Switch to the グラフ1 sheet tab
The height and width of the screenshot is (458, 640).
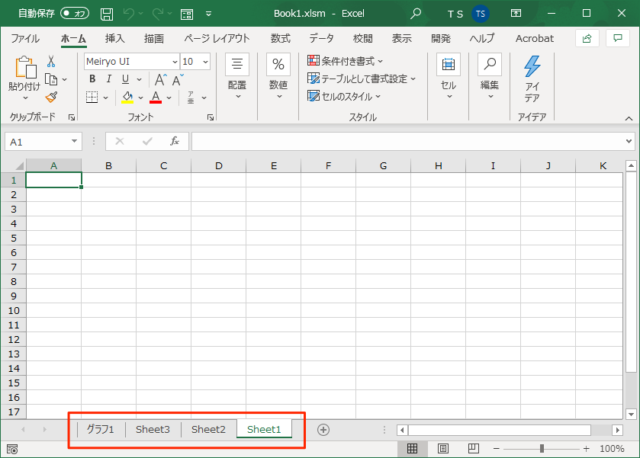coord(100,429)
